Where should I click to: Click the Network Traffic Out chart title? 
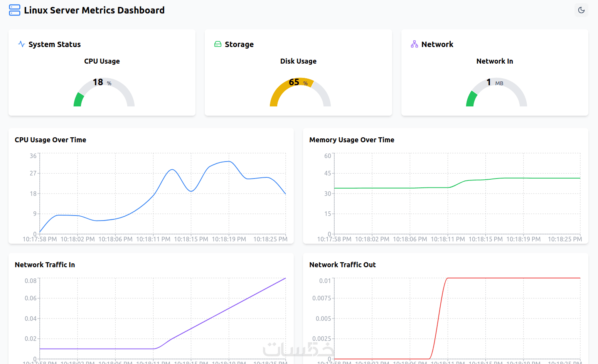tap(342, 265)
